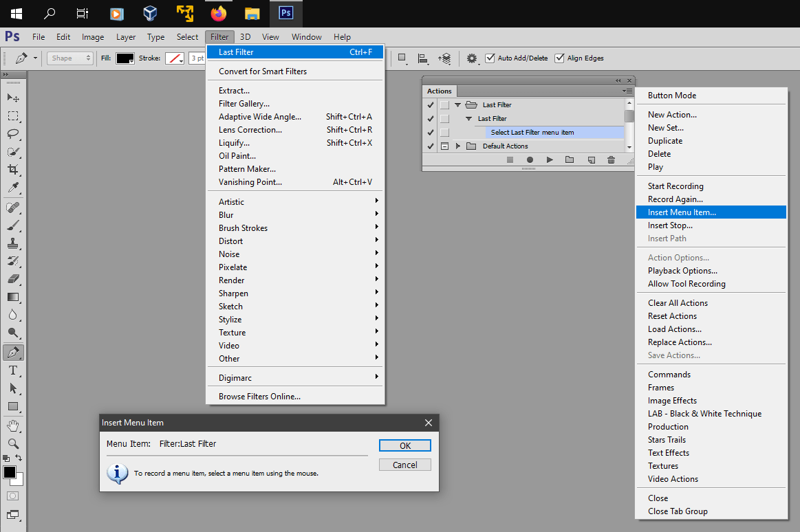
Task: Toggle checkmark for Last Filter action
Action: [431, 119]
